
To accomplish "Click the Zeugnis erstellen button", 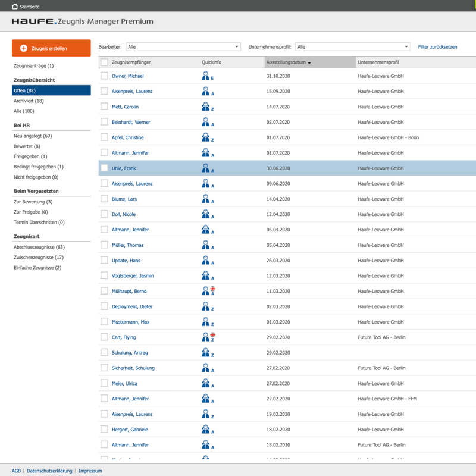I will 49,48.
